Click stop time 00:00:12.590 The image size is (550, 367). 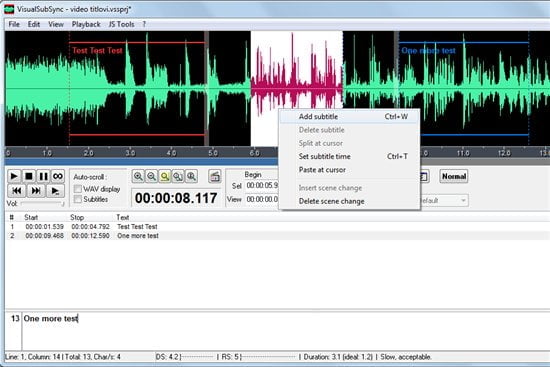pos(90,236)
